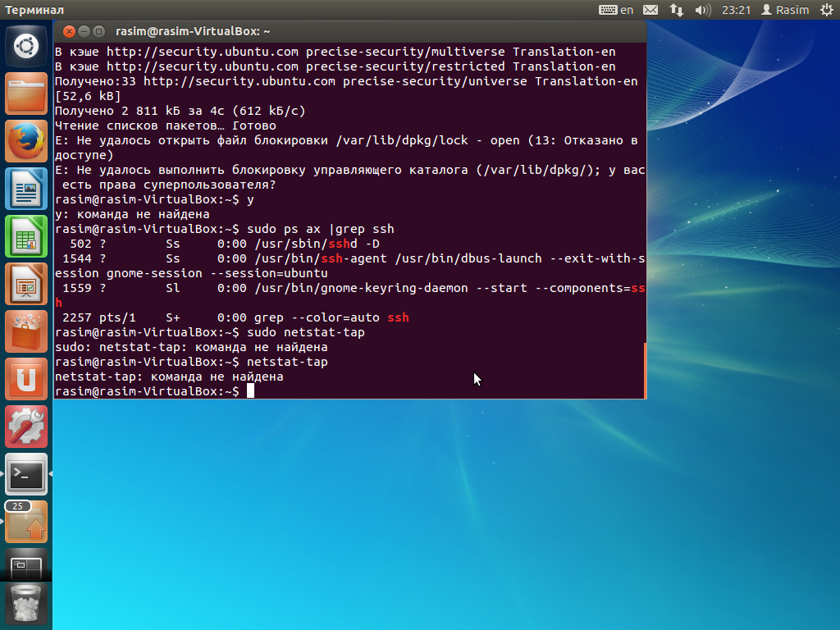Viewport: 840px width, 630px height.
Task: Click the line '/usr/sbin/sshd -D'
Action: pos(317,244)
